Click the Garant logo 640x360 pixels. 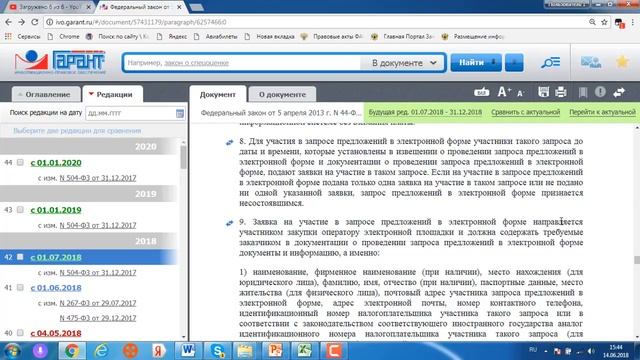tap(60, 62)
